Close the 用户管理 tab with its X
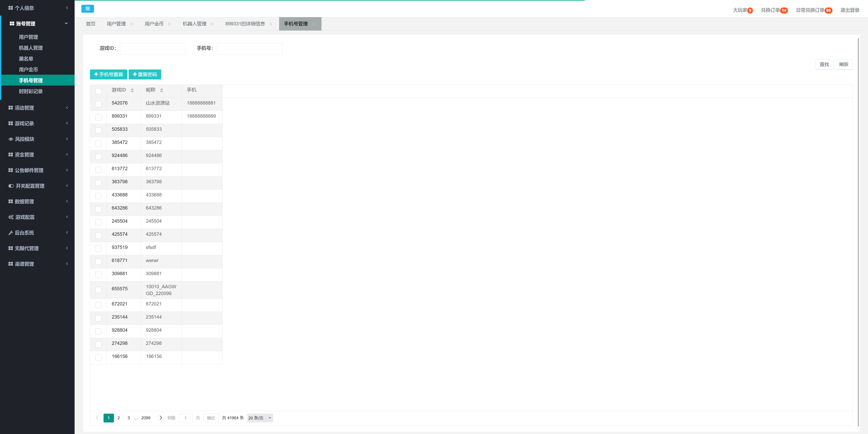The image size is (868, 434). pos(132,24)
